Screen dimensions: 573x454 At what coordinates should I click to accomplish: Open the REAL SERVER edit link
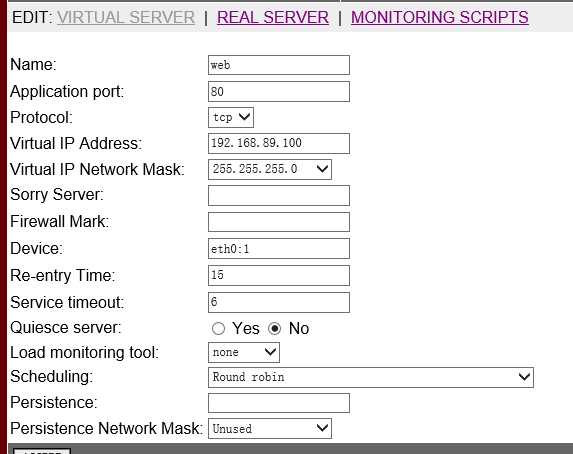coord(273,17)
